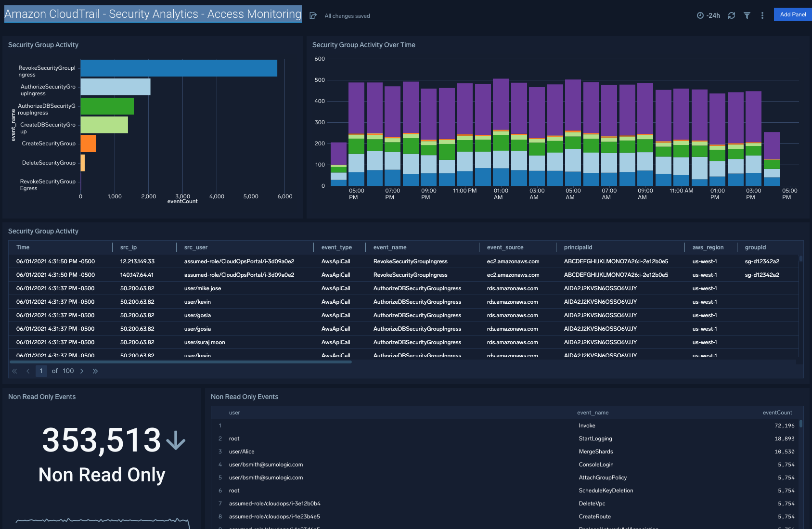The width and height of the screenshot is (812, 529).
Task: Select the RevokeSecurityGroupIngress bar in the chart
Action: click(178, 68)
